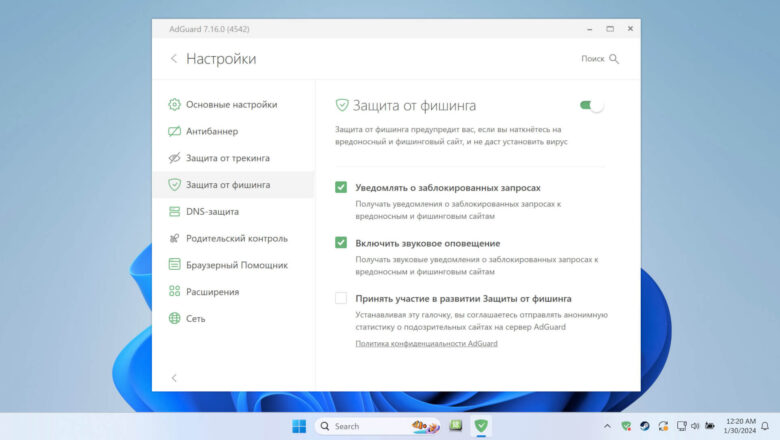Open the Сеть section
Image resolution: width=780 pixels, height=440 pixels.
pos(233,318)
